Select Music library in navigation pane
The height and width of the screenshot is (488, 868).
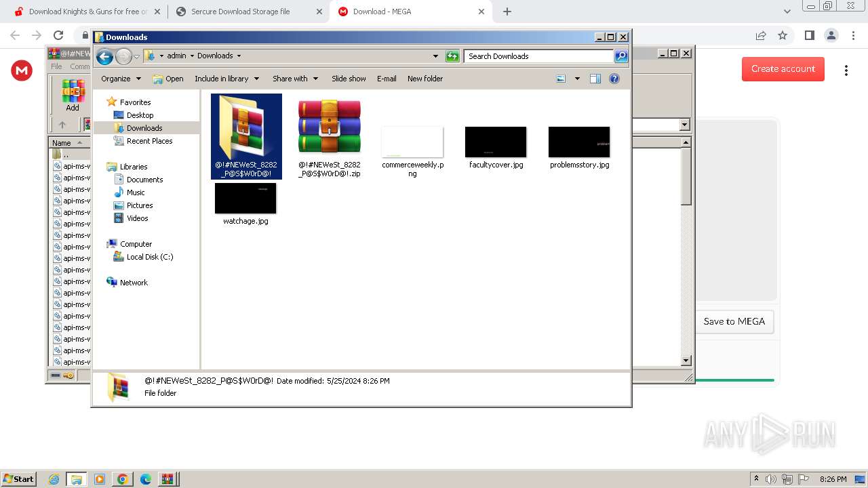(x=136, y=192)
